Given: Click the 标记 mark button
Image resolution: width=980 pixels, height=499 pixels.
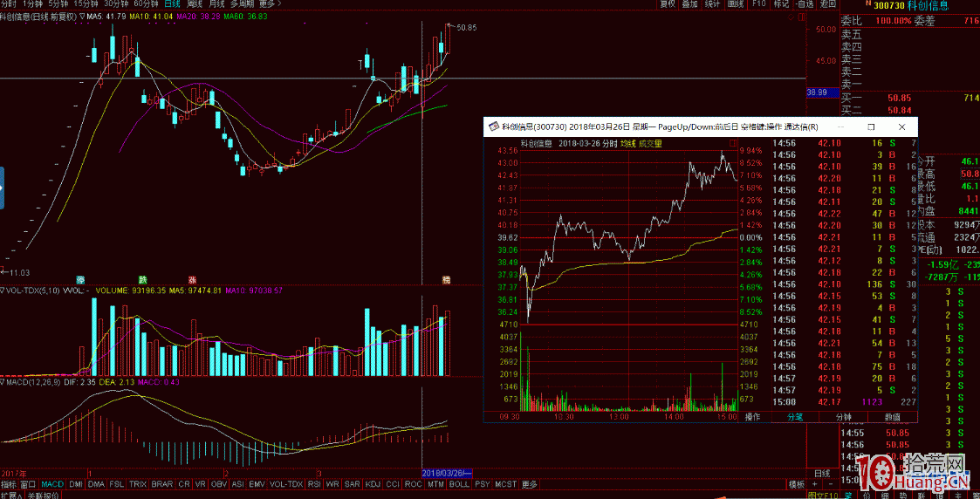Looking at the screenshot, I should click(x=781, y=3).
